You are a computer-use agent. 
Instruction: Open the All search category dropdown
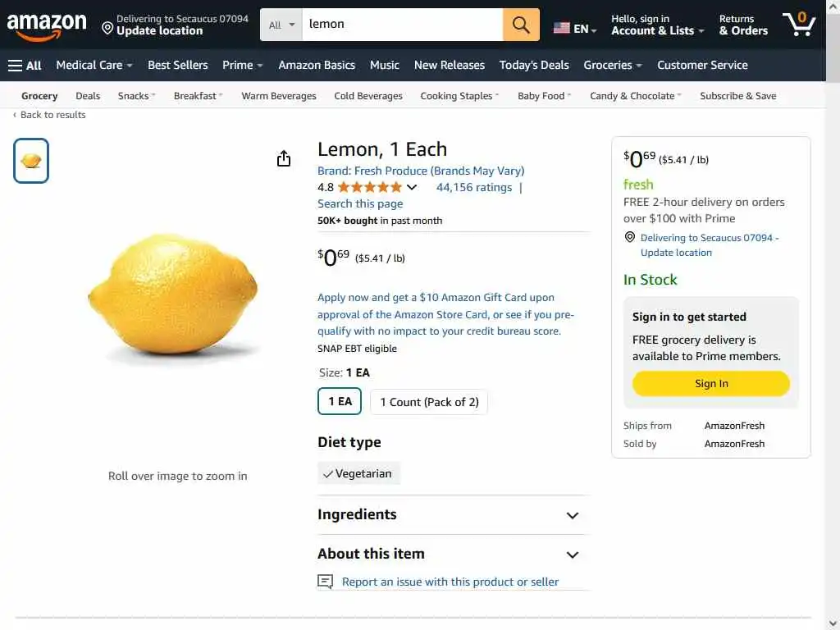point(281,25)
